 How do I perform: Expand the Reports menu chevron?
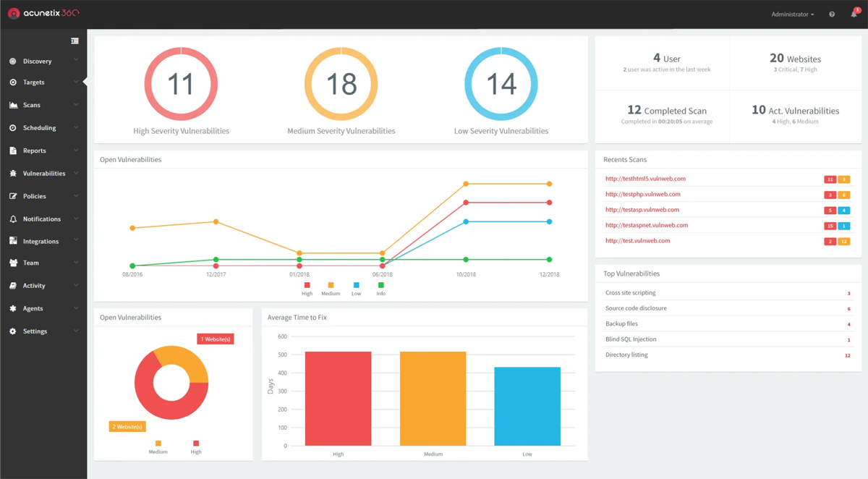(76, 151)
